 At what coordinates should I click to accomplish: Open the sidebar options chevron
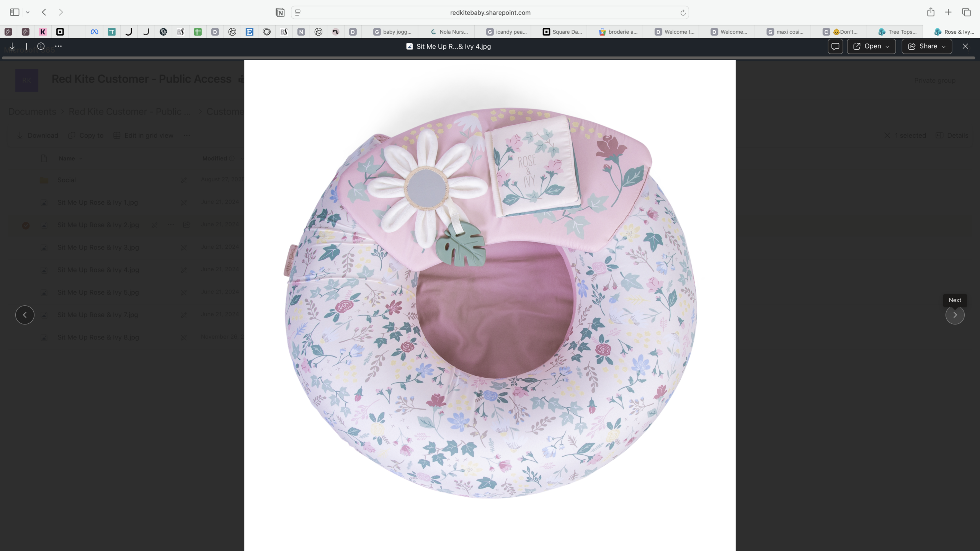click(28, 12)
